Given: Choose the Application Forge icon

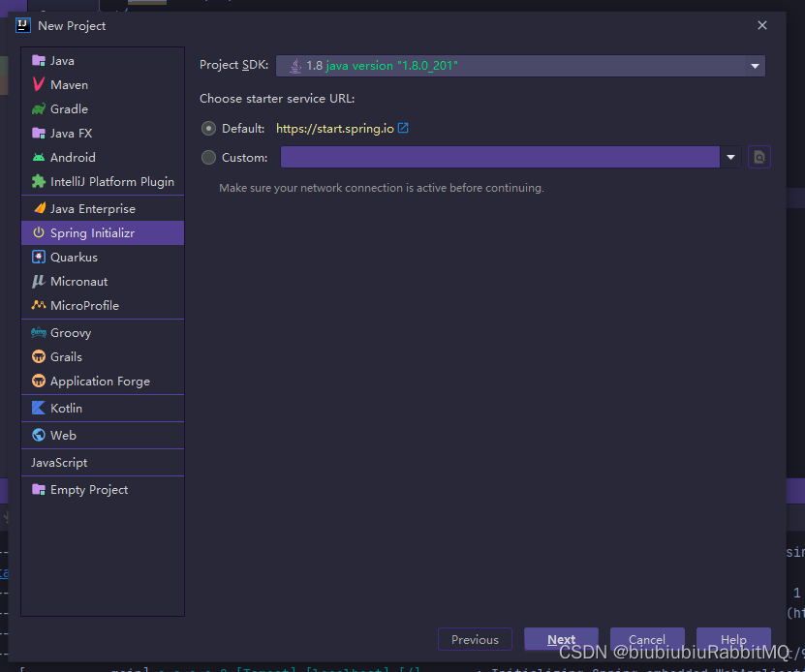Looking at the screenshot, I should pyautogui.click(x=39, y=381).
